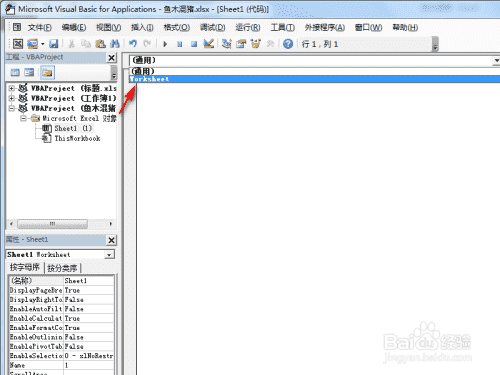Open the Sheet1 Worksheet properties object dropdown
The image size is (500, 375).
click(109, 255)
